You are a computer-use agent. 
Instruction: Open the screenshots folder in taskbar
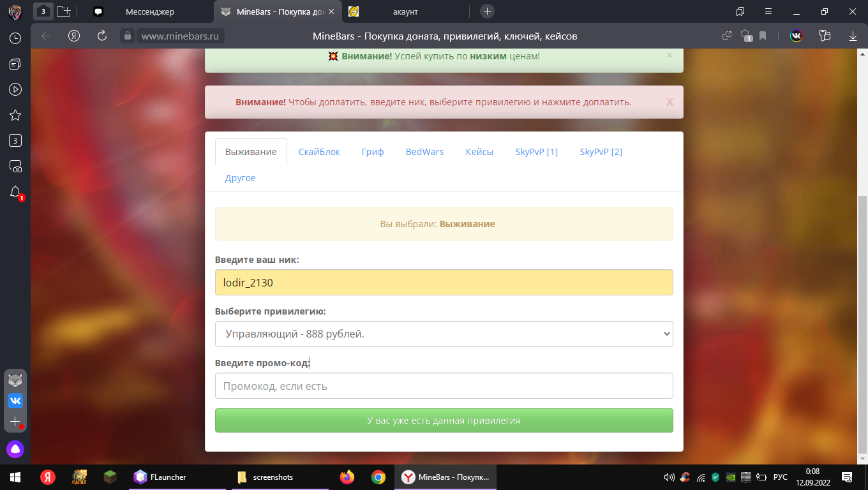pos(279,477)
